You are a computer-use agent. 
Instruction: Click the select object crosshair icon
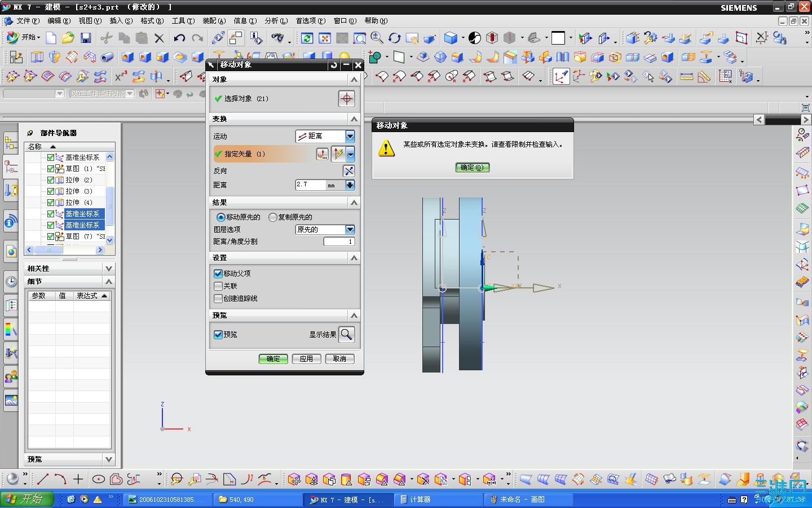coord(347,99)
